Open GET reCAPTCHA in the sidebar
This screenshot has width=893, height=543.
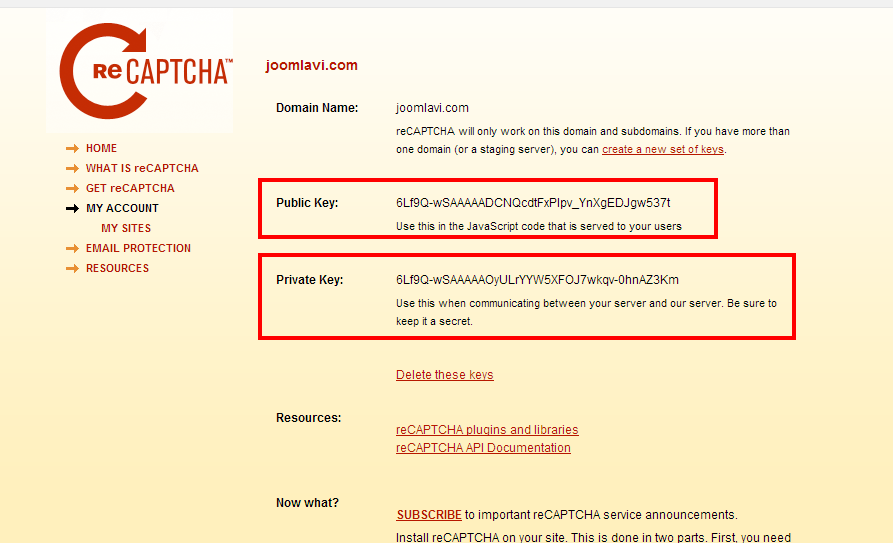coord(130,188)
